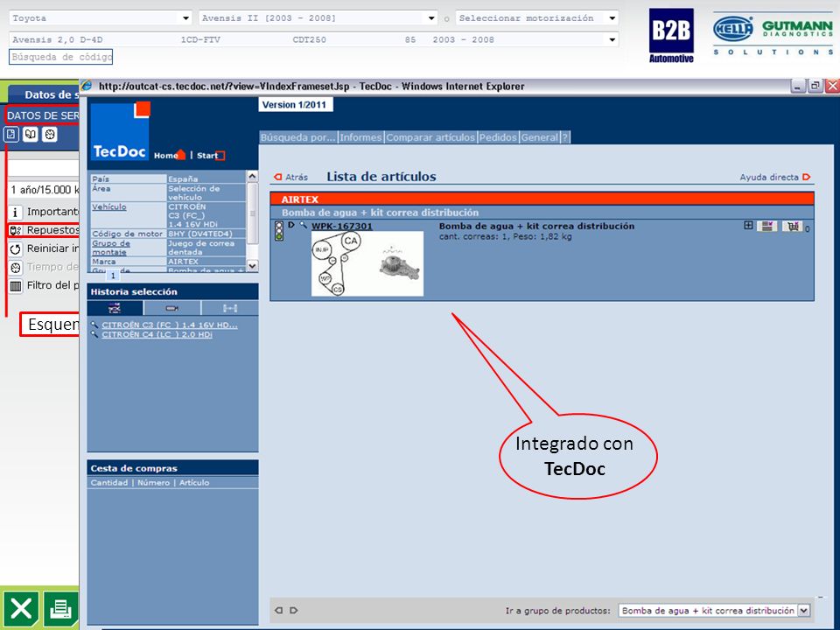The width and height of the screenshot is (840, 630).
Task: Click the B2B Automotive logo
Action: [671, 35]
